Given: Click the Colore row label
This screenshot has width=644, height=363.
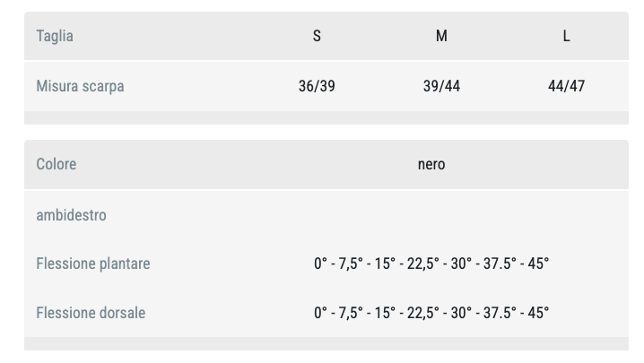Looking at the screenshot, I should (57, 165).
